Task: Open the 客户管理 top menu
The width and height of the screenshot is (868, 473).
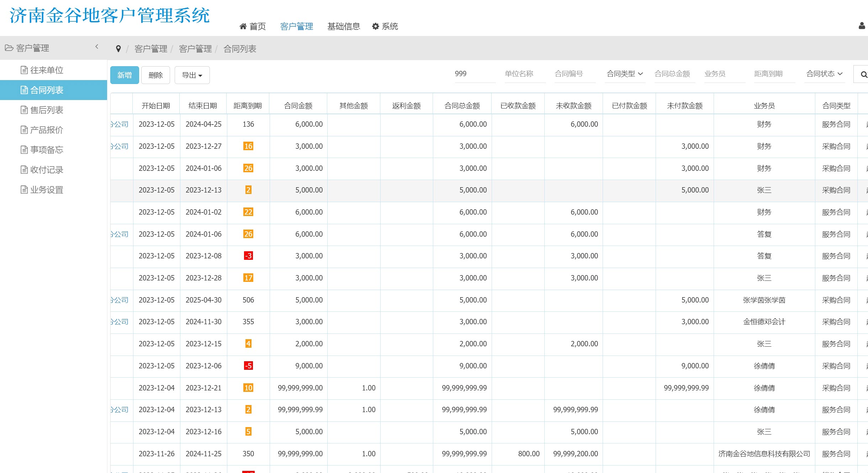Action: 297,26
